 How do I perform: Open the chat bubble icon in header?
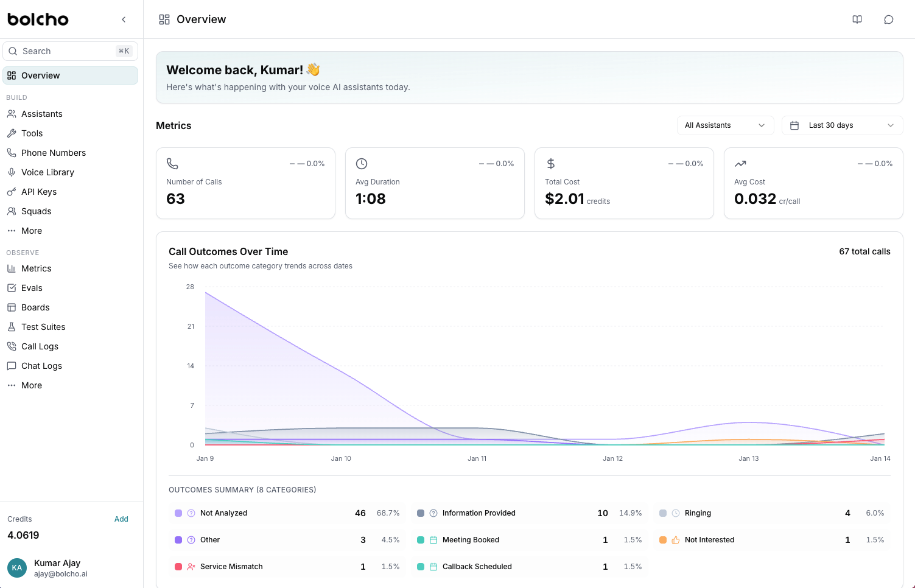tap(889, 19)
